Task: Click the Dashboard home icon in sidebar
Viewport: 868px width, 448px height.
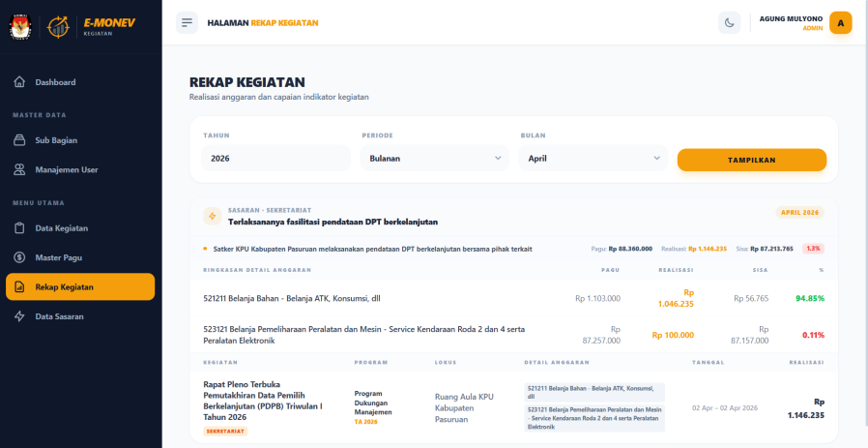Action: pyautogui.click(x=19, y=82)
